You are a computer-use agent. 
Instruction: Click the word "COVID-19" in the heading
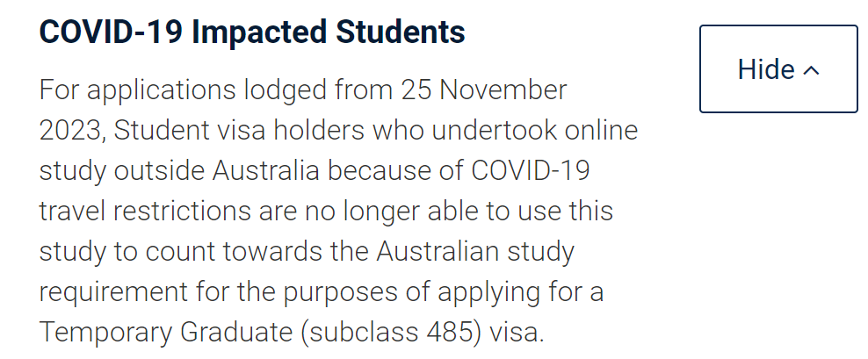pyautogui.click(x=111, y=32)
